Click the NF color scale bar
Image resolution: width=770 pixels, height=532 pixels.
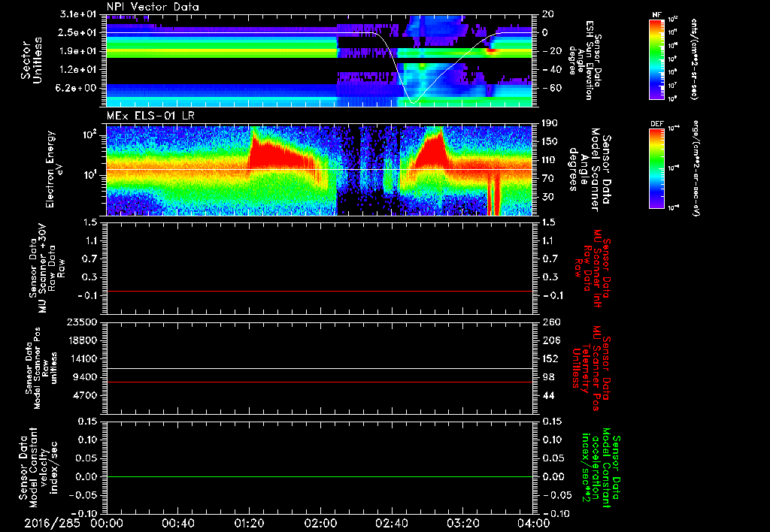tap(657, 59)
